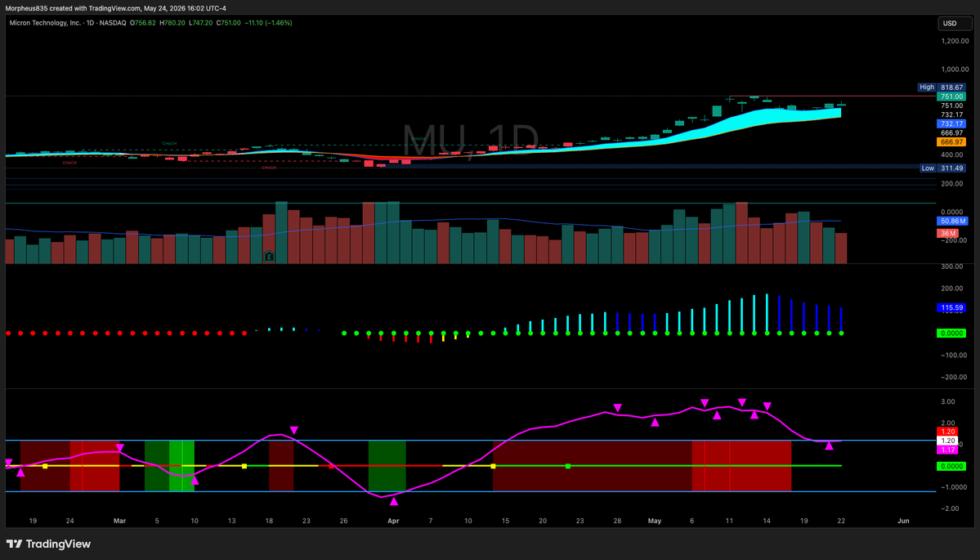Click the 22 date label on time axis

click(x=841, y=521)
